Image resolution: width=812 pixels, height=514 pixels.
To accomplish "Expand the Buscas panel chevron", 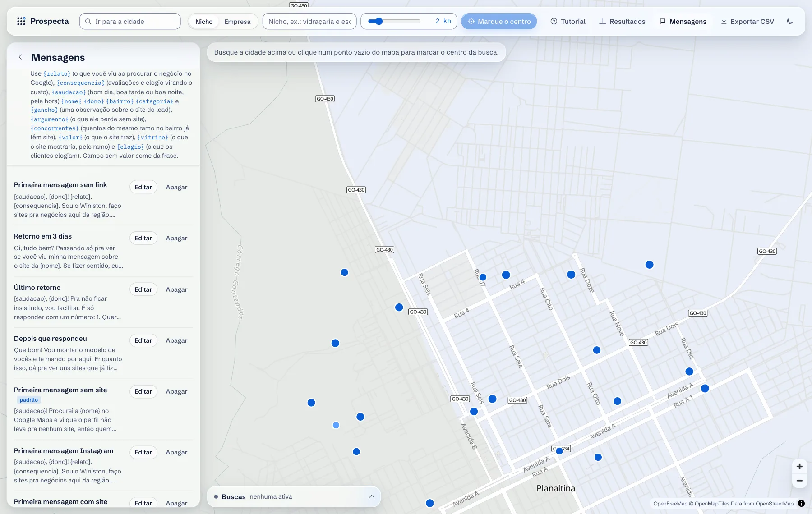I will click(371, 496).
